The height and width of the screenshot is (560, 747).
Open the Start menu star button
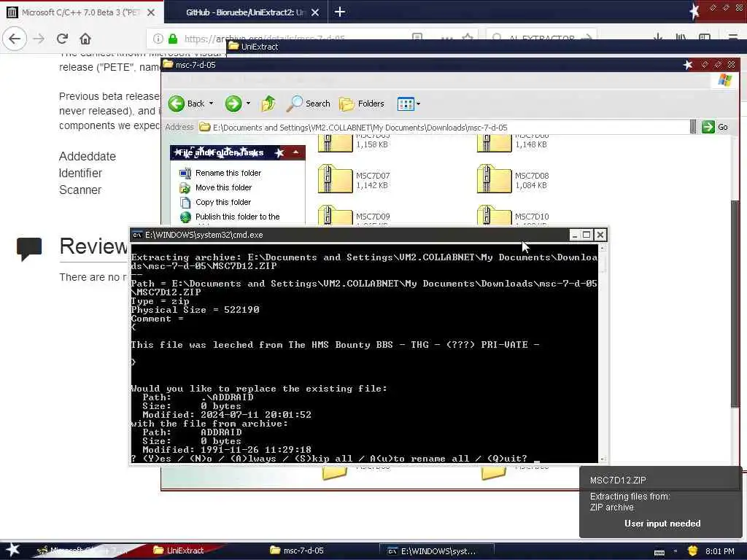click(13, 550)
